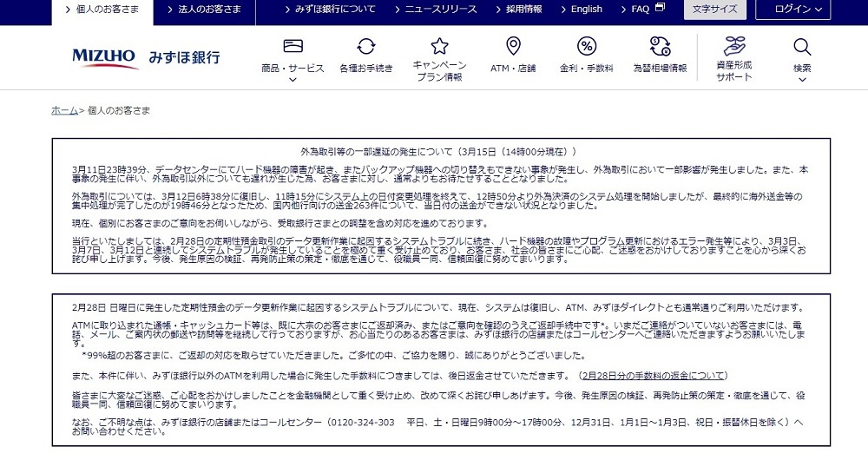Viewport: 868px width, 460px height.
Task: Click the 為替相場情報 menu label
Action: point(660,68)
